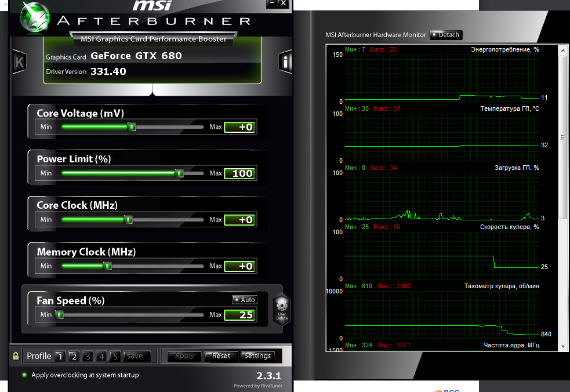570x392 pixels.
Task: Click the Температура ГП graph
Action: 442,137
